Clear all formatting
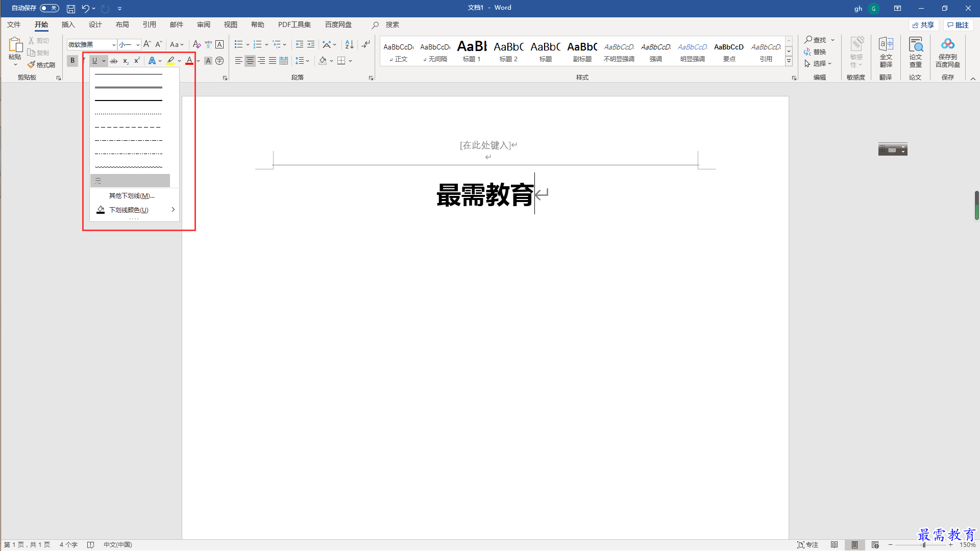This screenshot has width=980, height=551. pyautogui.click(x=197, y=44)
